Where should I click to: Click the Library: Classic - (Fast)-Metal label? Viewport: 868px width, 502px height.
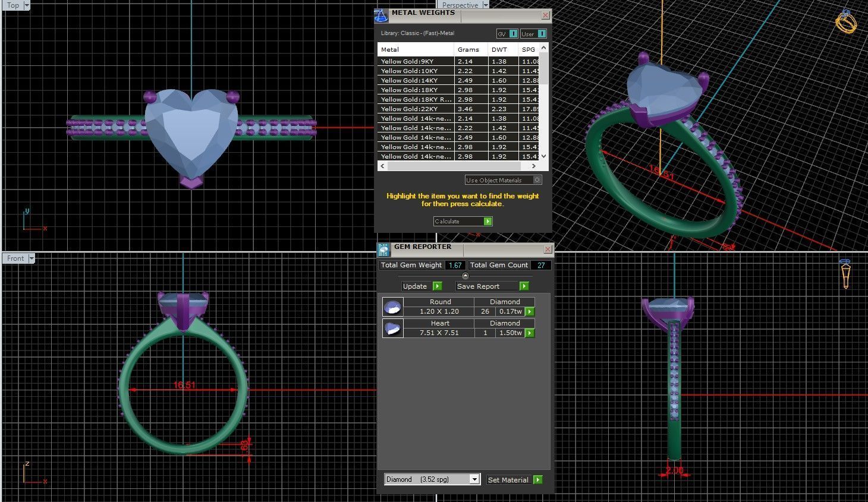tap(417, 33)
